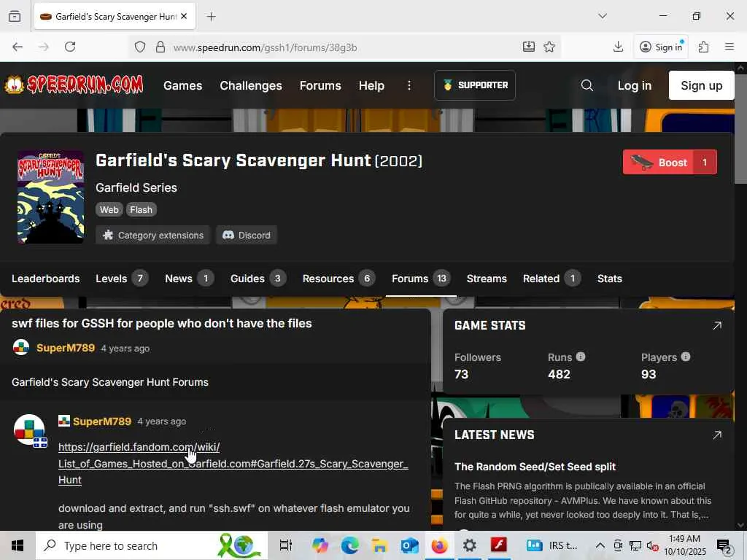Go to the Speedrun.com home logo
Screen dimensions: 747x560
tap(74, 85)
